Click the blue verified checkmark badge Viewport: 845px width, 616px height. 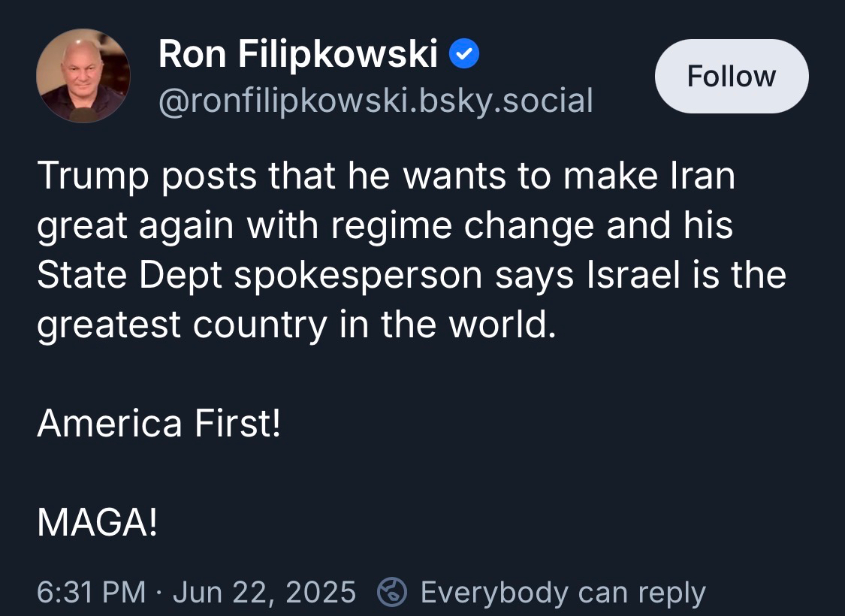pyautogui.click(x=463, y=55)
